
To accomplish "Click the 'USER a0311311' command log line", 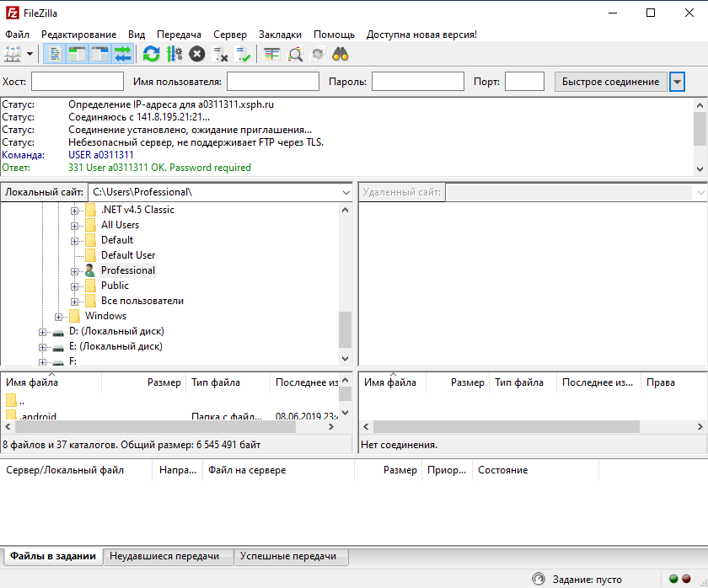I will click(x=100, y=155).
